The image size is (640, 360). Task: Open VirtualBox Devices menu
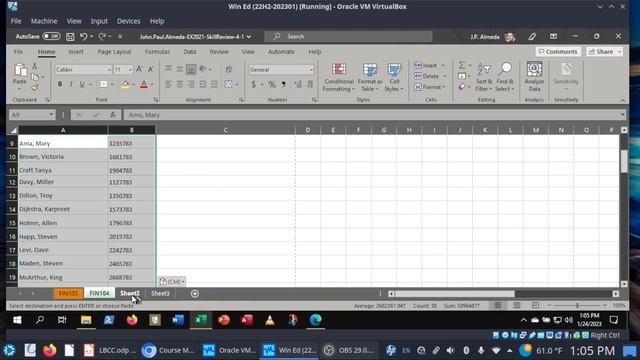(128, 21)
